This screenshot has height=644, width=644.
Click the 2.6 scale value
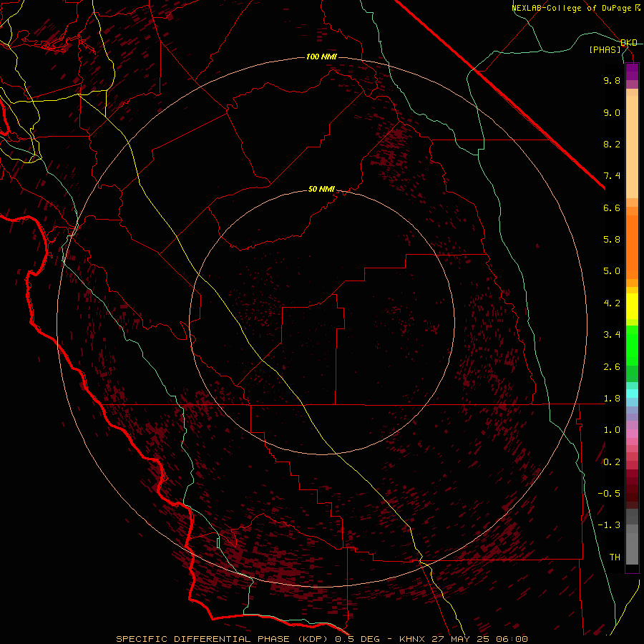pos(612,367)
